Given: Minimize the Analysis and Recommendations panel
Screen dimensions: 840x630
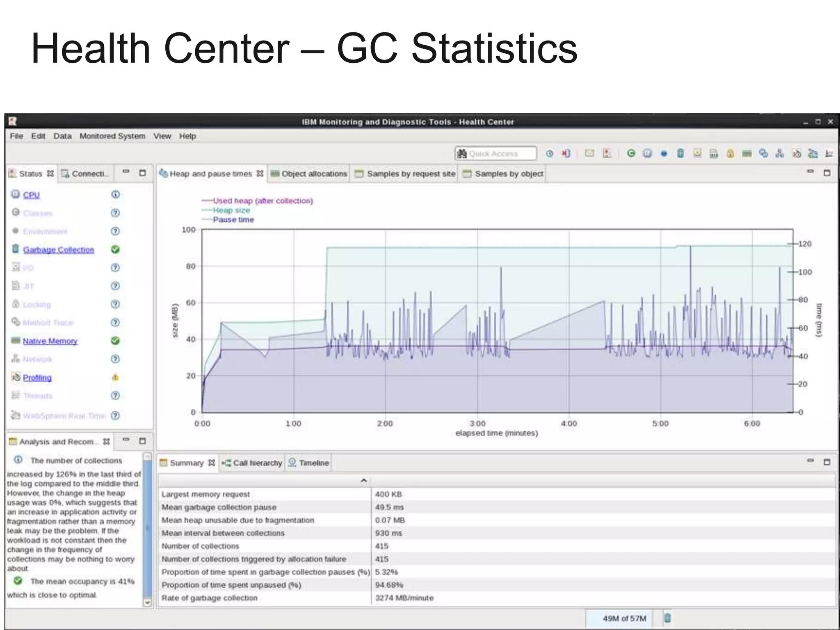Looking at the screenshot, I should click(x=126, y=440).
